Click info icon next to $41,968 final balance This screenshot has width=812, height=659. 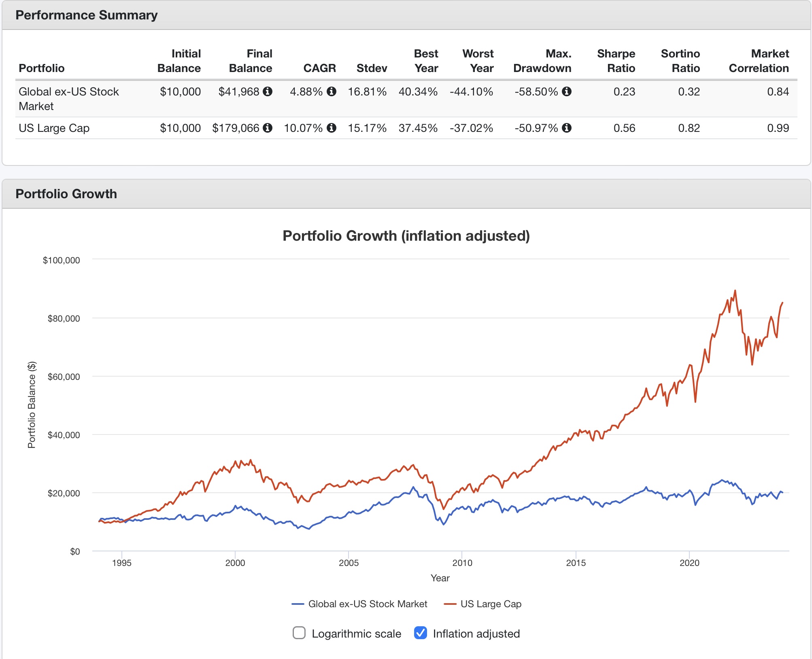(268, 91)
